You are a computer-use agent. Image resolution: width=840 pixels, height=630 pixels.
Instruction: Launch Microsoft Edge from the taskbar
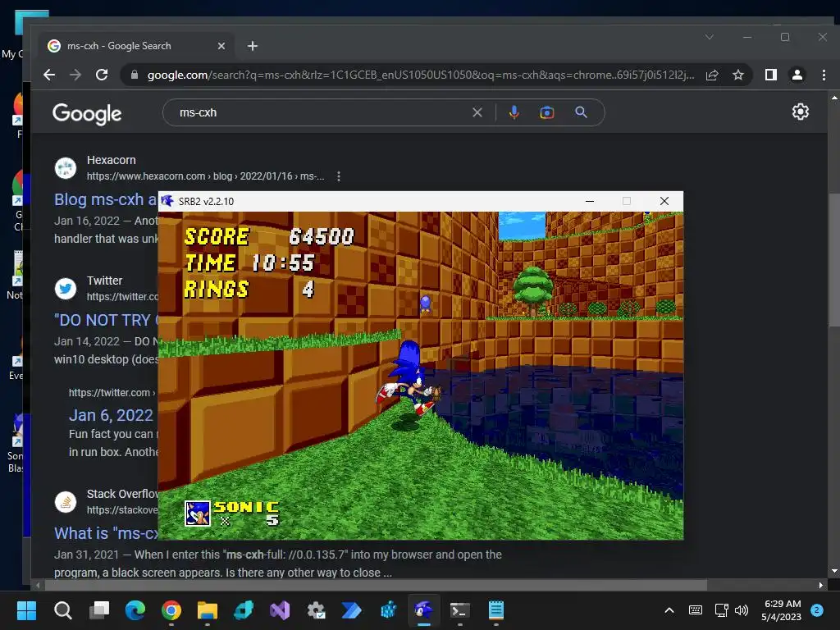pyautogui.click(x=135, y=610)
